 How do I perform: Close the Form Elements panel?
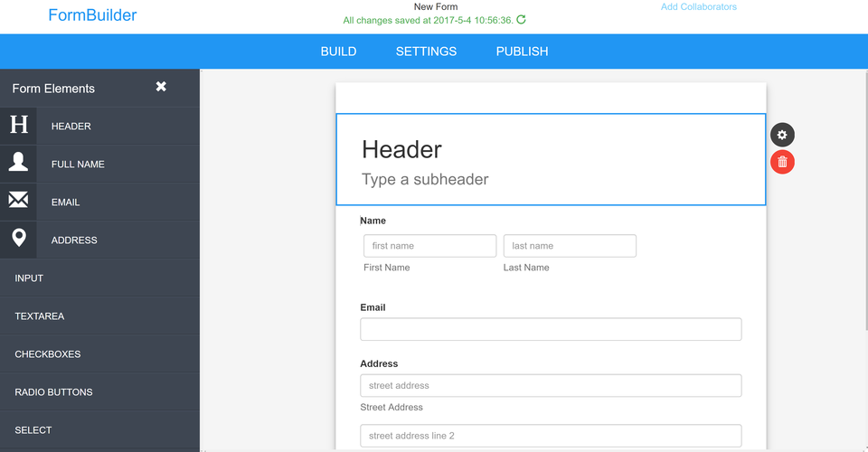(x=161, y=87)
